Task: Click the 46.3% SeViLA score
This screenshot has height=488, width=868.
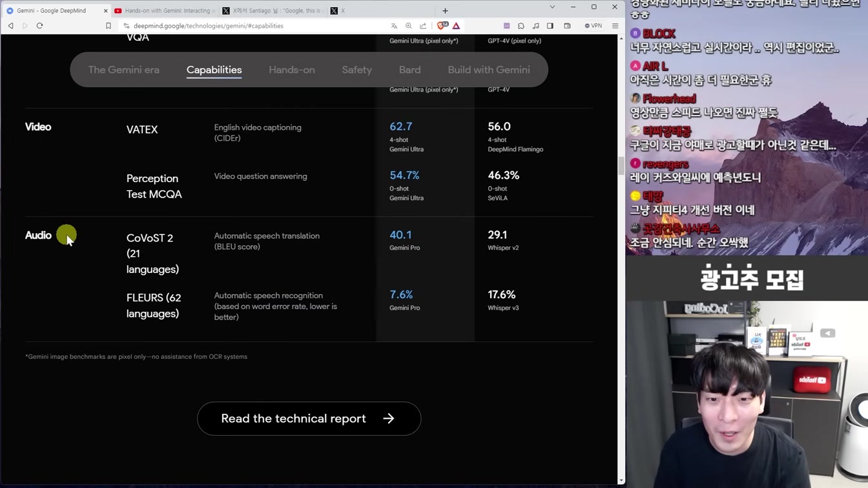Action: click(x=504, y=175)
